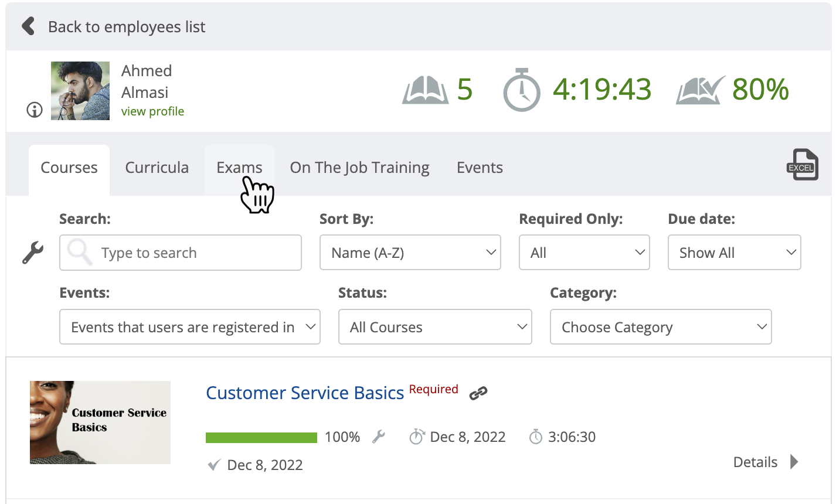This screenshot has height=504, width=836.
Task: Export the report using the Excel icon
Action: [x=802, y=165]
